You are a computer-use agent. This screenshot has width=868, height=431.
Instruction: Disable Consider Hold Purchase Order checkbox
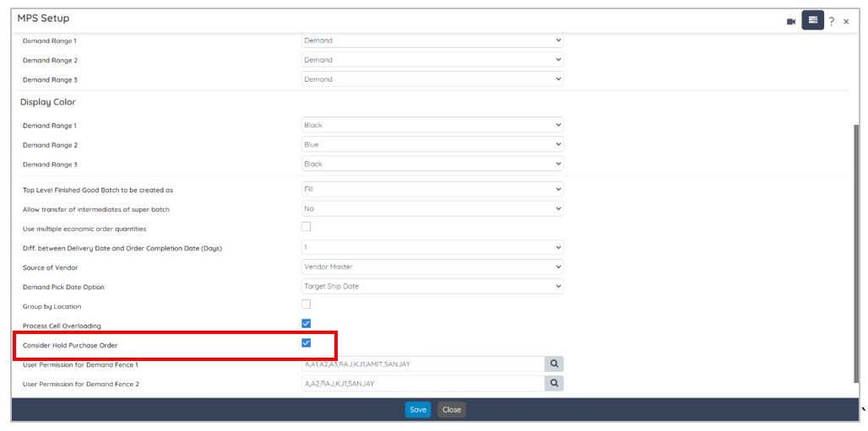(307, 342)
